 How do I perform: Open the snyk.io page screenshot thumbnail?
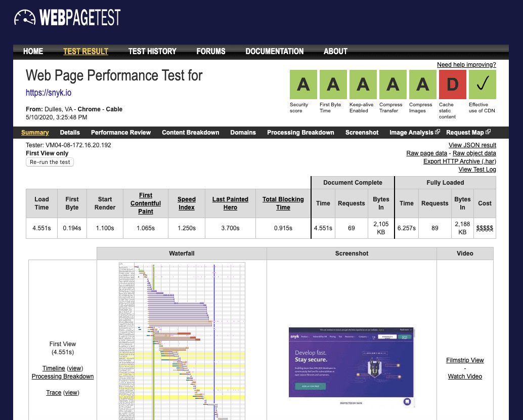(x=352, y=367)
